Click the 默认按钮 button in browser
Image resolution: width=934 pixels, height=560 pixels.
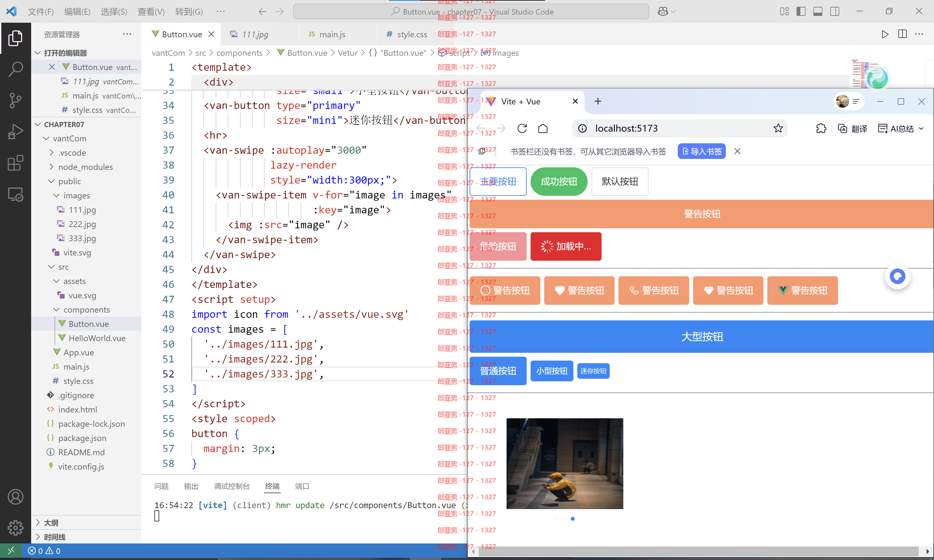pos(620,182)
